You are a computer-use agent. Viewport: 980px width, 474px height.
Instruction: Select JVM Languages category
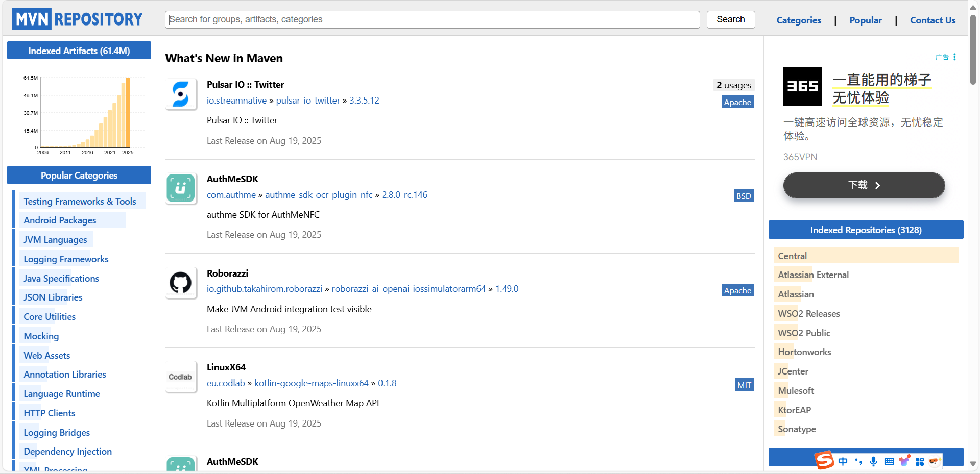[x=55, y=239]
